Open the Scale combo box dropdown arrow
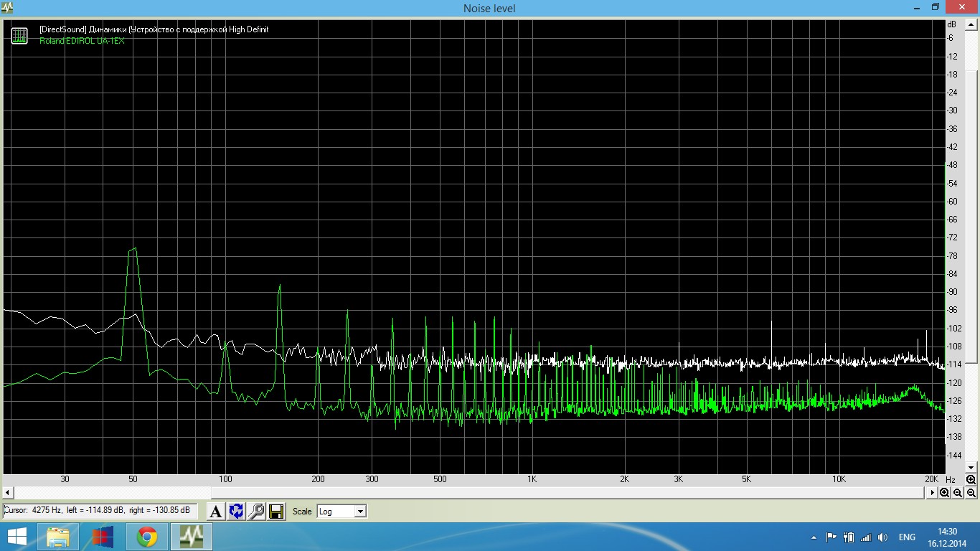This screenshot has width=980, height=551. pos(360,512)
